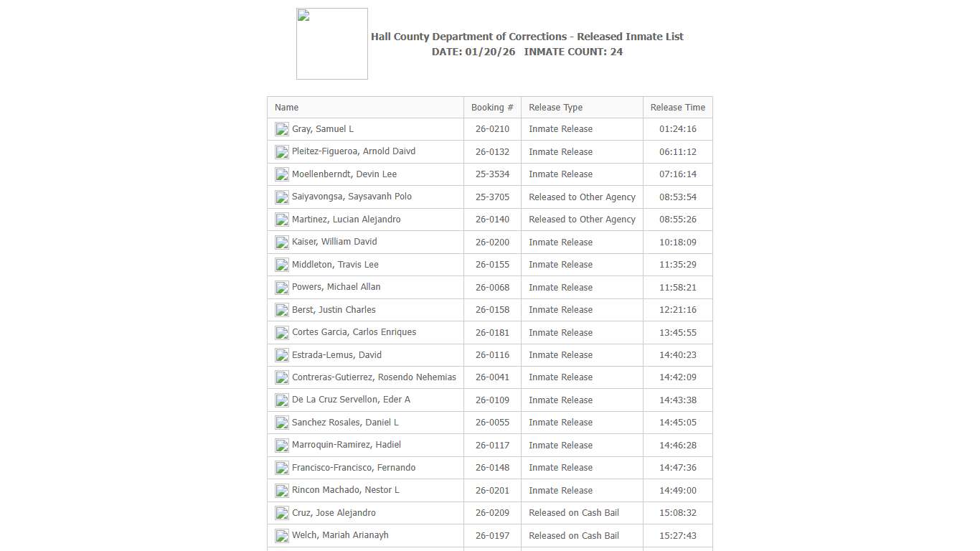Viewport: 980px width, 551px height.
Task: Open the mugshot icon beside Gray, Samuel L
Action: click(281, 129)
